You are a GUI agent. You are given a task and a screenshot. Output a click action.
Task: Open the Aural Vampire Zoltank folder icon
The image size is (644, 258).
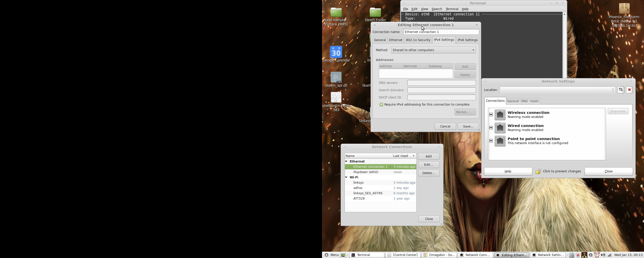click(336, 12)
